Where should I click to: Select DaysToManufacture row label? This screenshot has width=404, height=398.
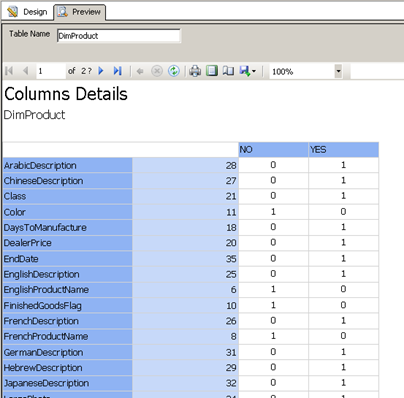pyautogui.click(x=67, y=227)
